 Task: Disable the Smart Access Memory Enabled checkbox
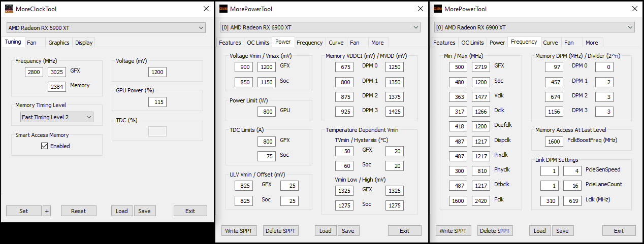[x=45, y=146]
